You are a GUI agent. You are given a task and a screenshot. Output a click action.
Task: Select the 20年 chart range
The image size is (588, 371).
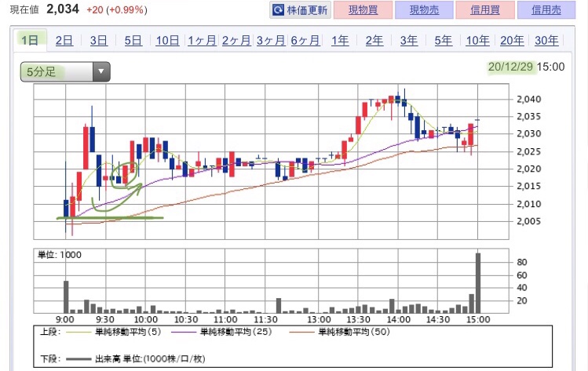pos(512,40)
